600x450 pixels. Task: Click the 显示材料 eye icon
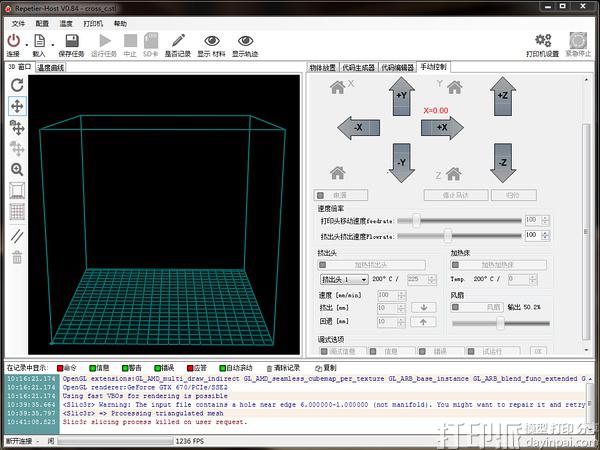pyautogui.click(x=210, y=41)
